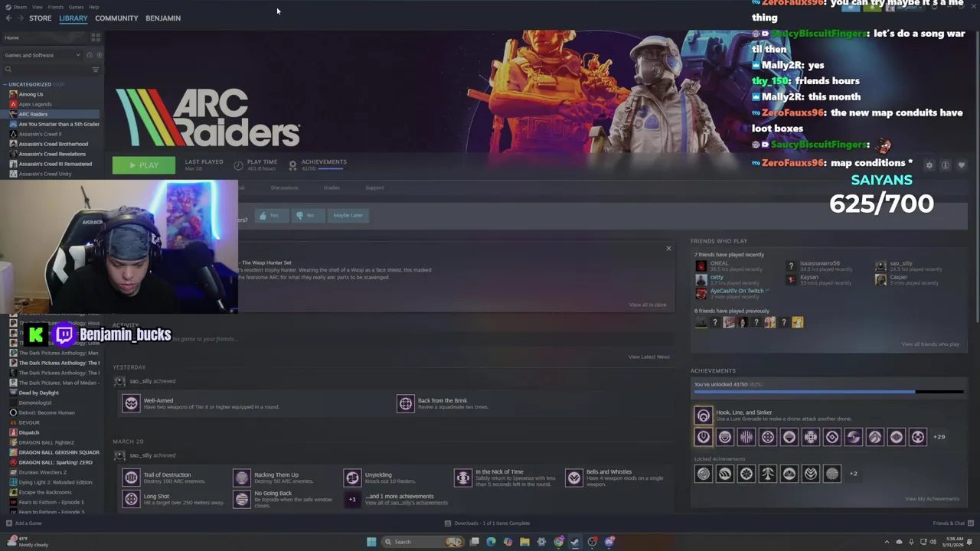
Task: Open the Games and Software dropdown
Action: point(42,55)
